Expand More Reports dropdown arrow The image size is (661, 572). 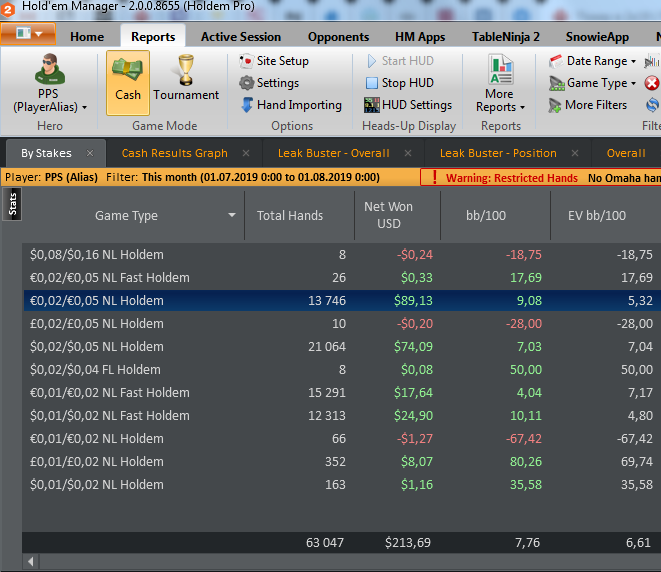pos(522,107)
